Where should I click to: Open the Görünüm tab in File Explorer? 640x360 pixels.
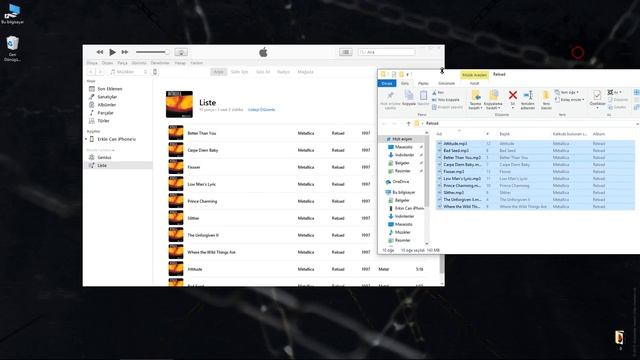pos(447,83)
